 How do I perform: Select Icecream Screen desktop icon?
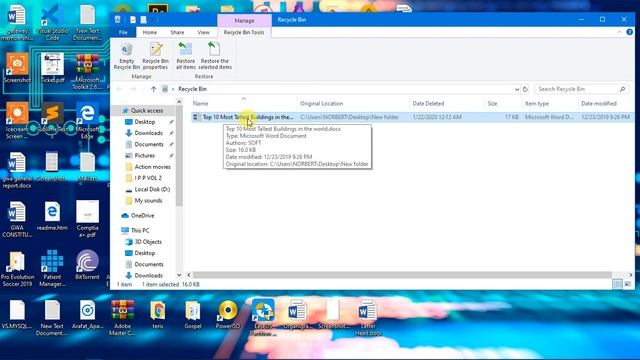click(x=17, y=120)
